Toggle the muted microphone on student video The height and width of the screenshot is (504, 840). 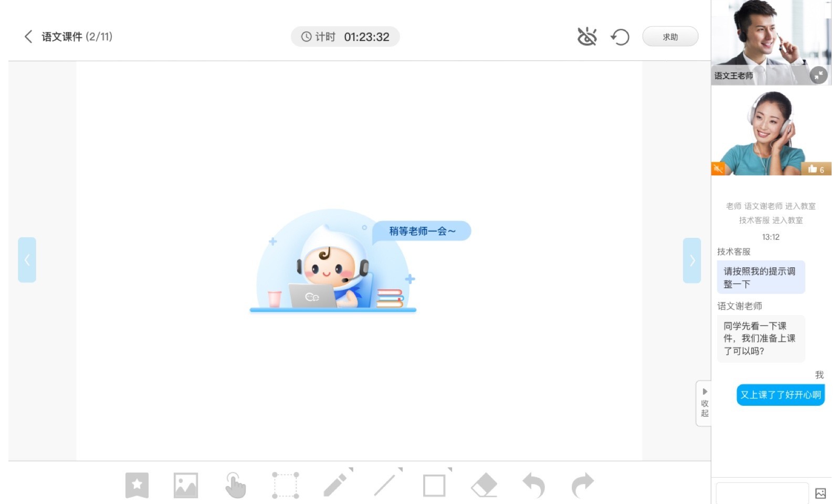pos(718,169)
